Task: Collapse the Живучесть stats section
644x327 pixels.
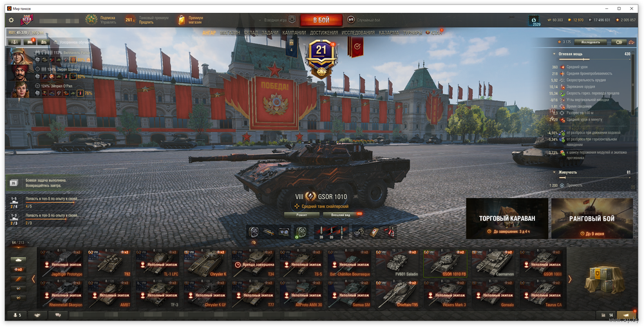Action: tap(554, 173)
